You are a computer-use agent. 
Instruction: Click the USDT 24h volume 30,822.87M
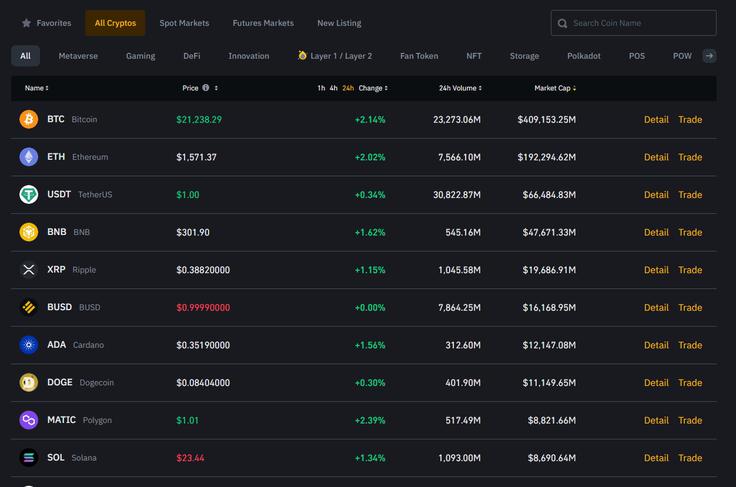pyautogui.click(x=457, y=195)
